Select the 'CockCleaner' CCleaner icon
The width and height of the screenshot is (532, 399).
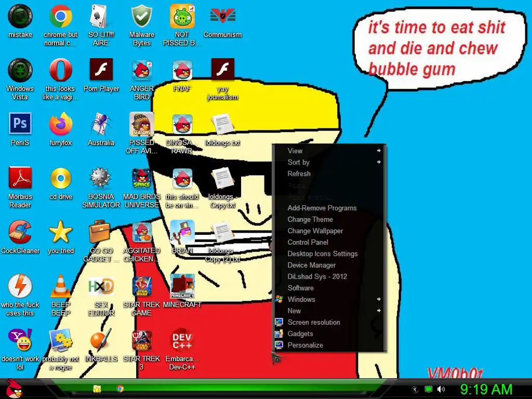[20, 232]
